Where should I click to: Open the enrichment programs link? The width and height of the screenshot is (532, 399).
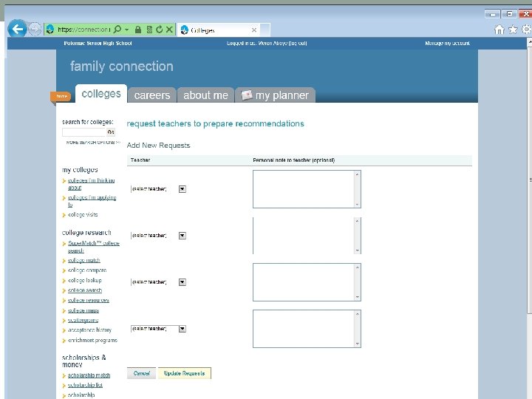coord(92,341)
